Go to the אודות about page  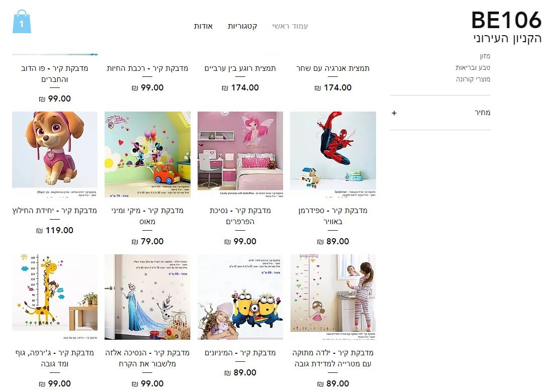[x=203, y=26]
